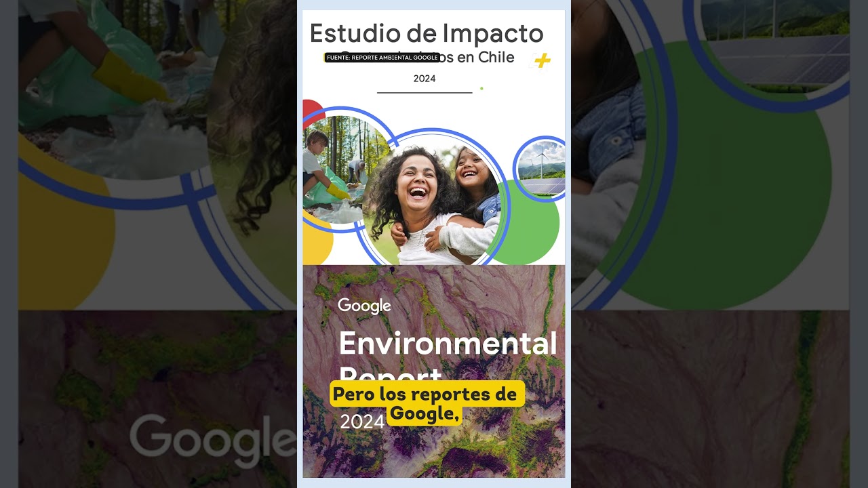Click the yellow plus logo icon
This screenshot has width=868, height=488.
coord(541,61)
